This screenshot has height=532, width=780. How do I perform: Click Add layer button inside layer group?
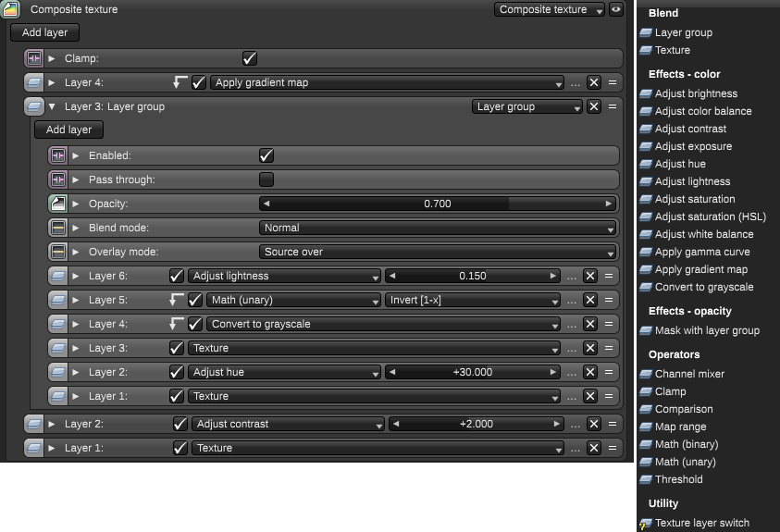point(68,130)
